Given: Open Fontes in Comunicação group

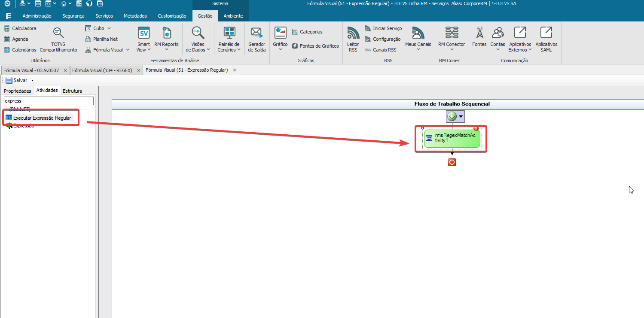Looking at the screenshot, I should 479,39.
